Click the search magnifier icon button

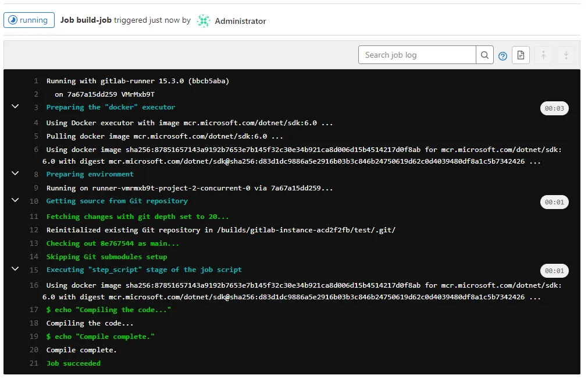[484, 55]
